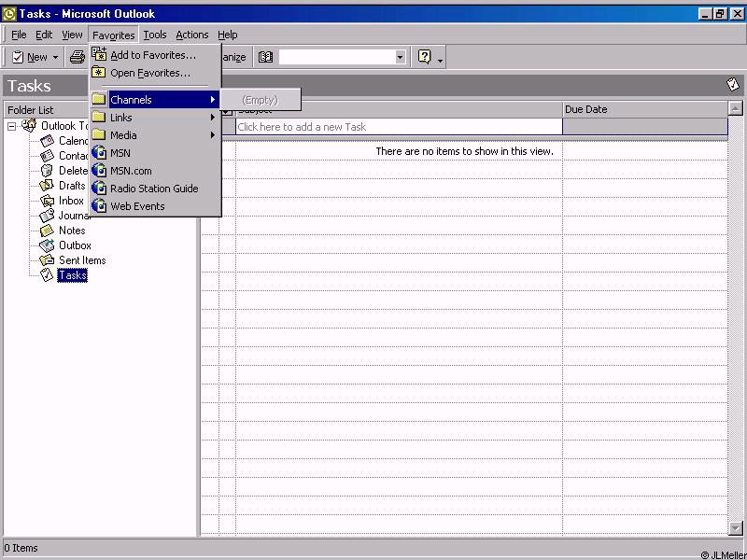Click the Tasks icon in banner corner
747x560 pixels.
pyautogui.click(x=733, y=85)
